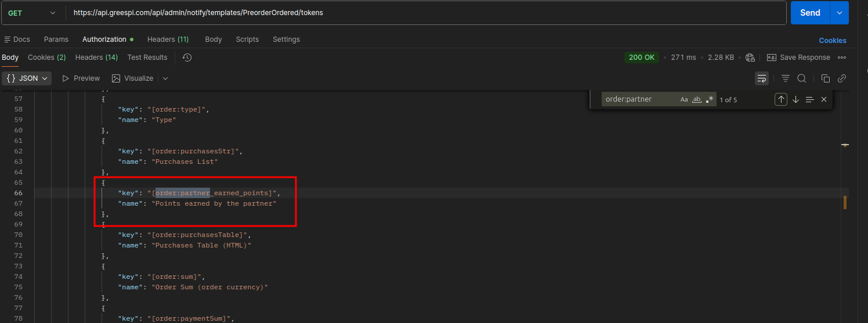Viewport: 868px width, 323px height.
Task: Open the request Headers (11) tab
Action: pyautogui.click(x=168, y=40)
